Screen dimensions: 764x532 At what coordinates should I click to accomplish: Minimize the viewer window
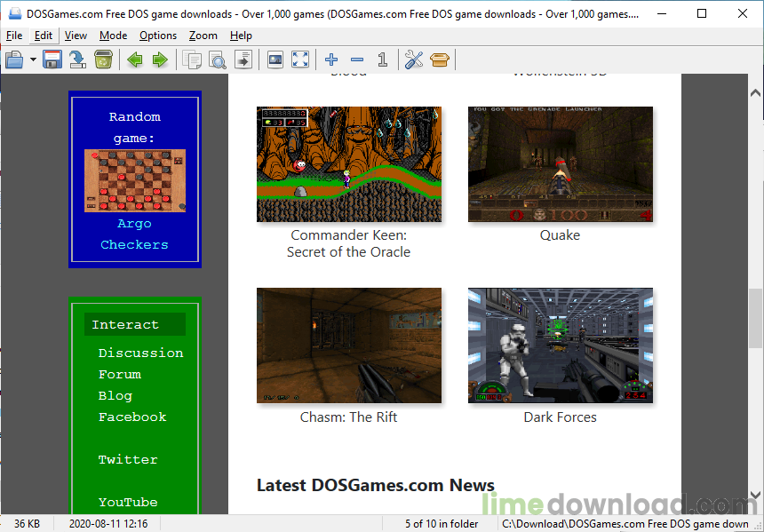[x=662, y=13]
